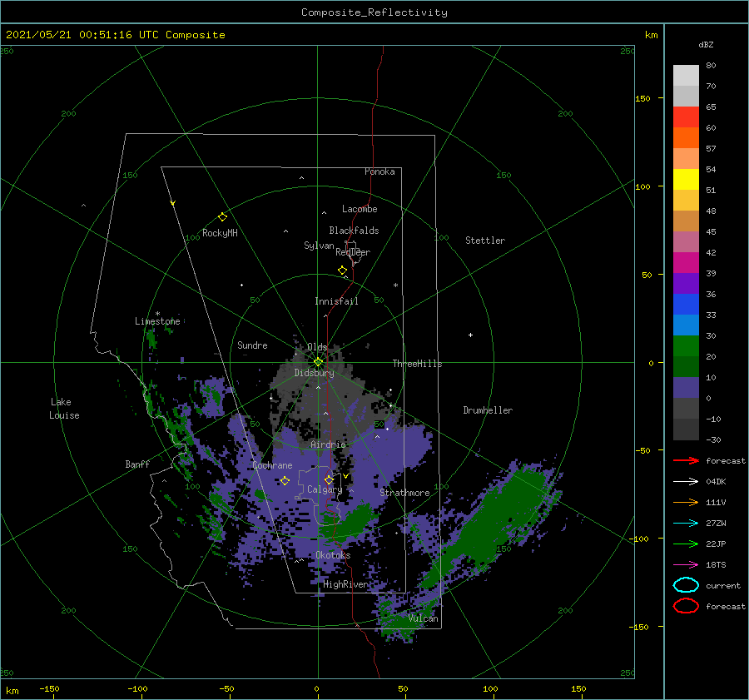
Task: Pick the orange 60-57 dBZ swatch
Action: point(686,137)
